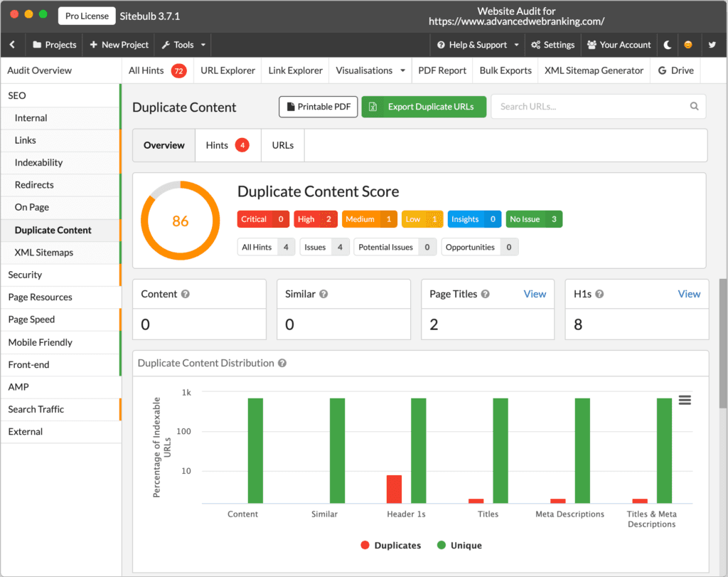Open URL Explorer

tap(227, 70)
